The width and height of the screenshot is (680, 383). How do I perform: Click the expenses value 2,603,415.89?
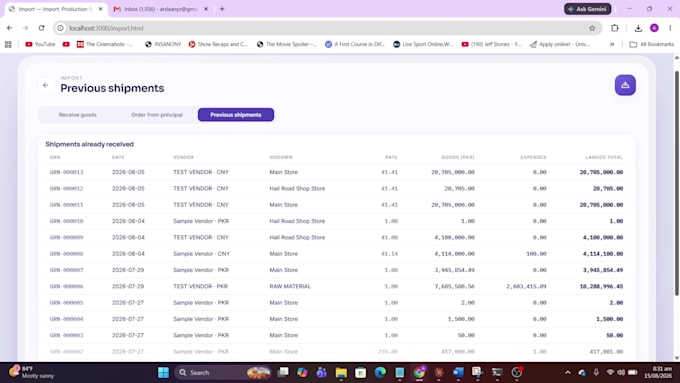526,286
